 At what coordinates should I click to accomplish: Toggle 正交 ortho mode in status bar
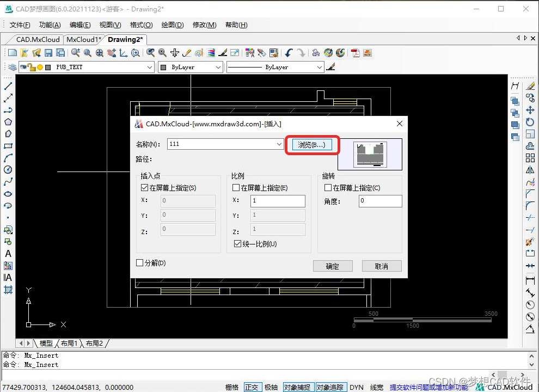click(x=253, y=387)
